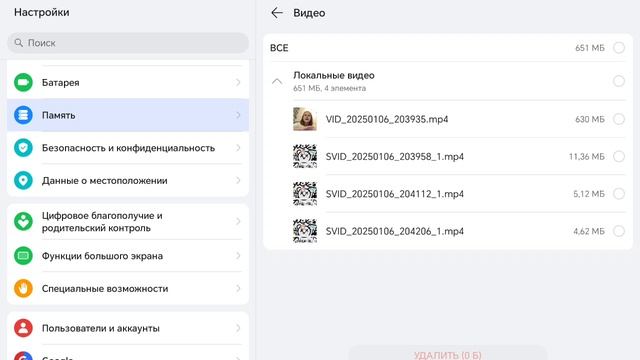Click the ВСЕ label
The height and width of the screenshot is (360, 640).
pyautogui.click(x=279, y=48)
